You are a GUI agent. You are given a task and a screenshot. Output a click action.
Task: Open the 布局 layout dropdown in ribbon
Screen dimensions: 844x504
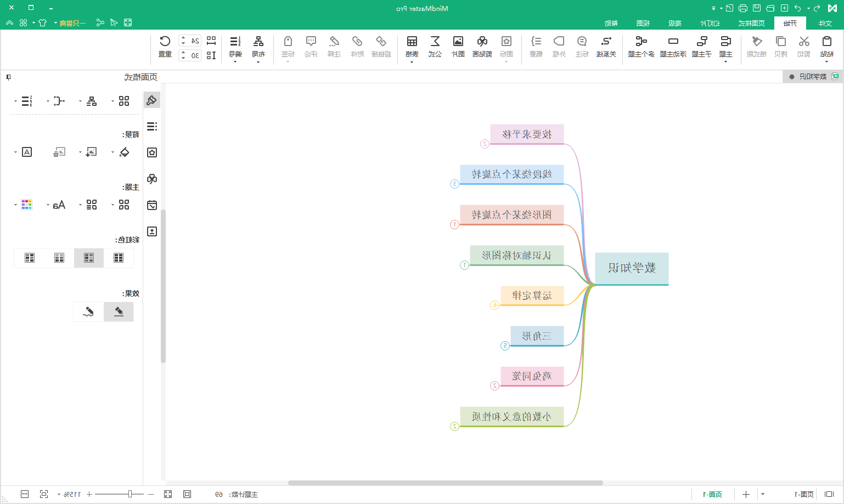tap(258, 61)
